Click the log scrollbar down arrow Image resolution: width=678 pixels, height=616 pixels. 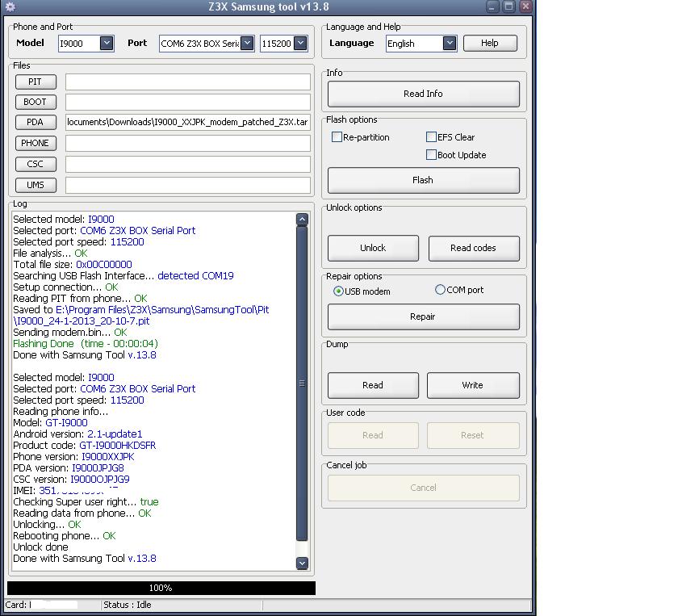302,563
